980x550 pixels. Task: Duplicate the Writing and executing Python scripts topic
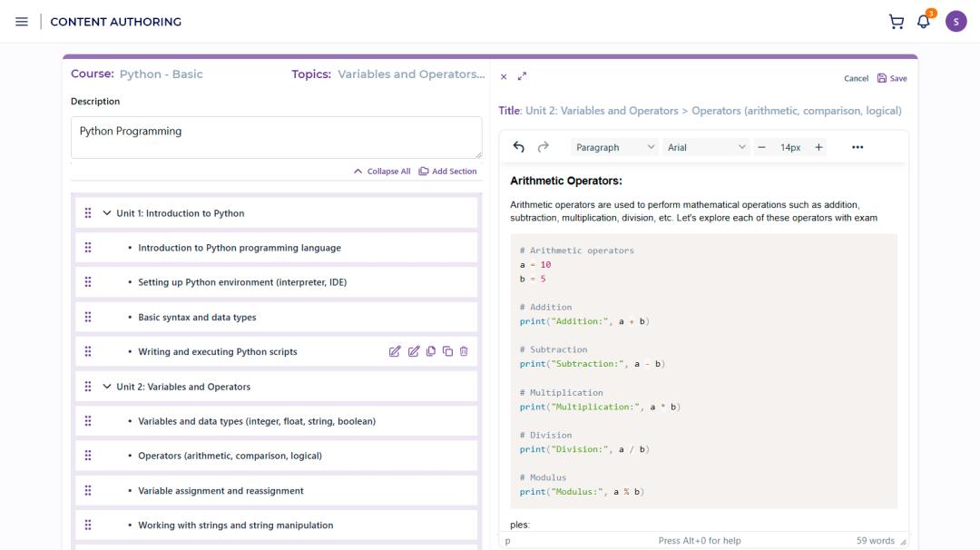(446, 349)
